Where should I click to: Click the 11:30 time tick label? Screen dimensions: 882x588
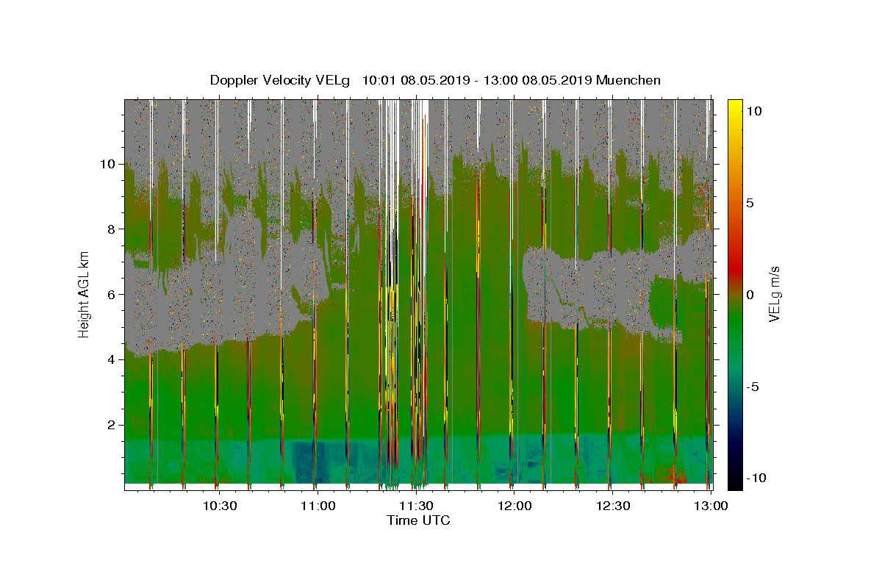pyautogui.click(x=416, y=506)
